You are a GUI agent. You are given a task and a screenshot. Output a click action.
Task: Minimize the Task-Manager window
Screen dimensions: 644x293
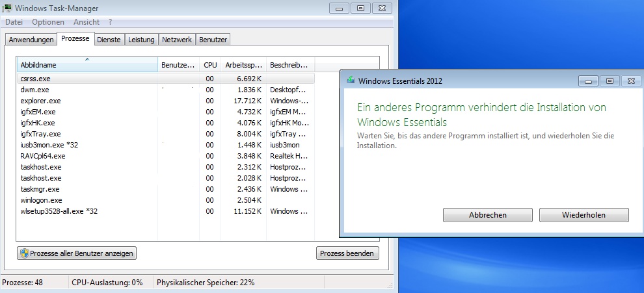pyautogui.click(x=340, y=8)
